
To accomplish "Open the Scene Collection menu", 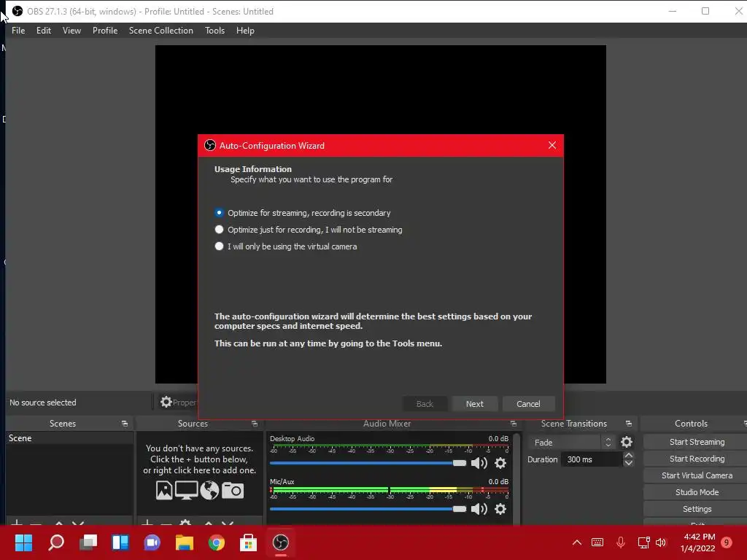I will pos(161,31).
